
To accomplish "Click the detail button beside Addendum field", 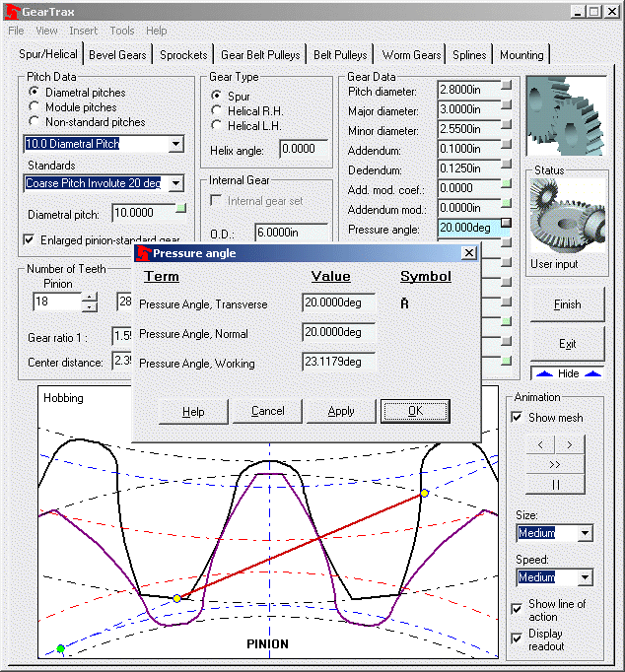I will pyautogui.click(x=507, y=144).
